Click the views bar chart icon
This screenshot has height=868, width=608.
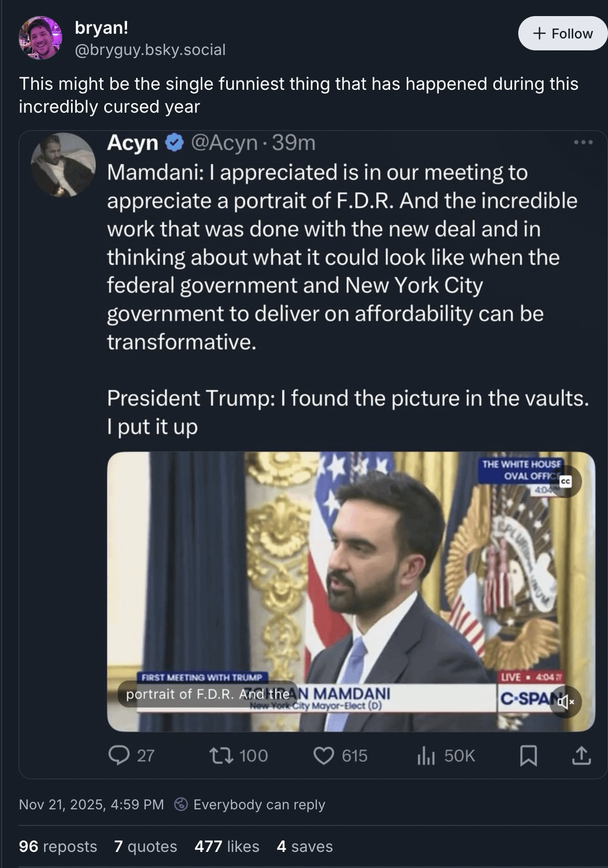point(426,755)
